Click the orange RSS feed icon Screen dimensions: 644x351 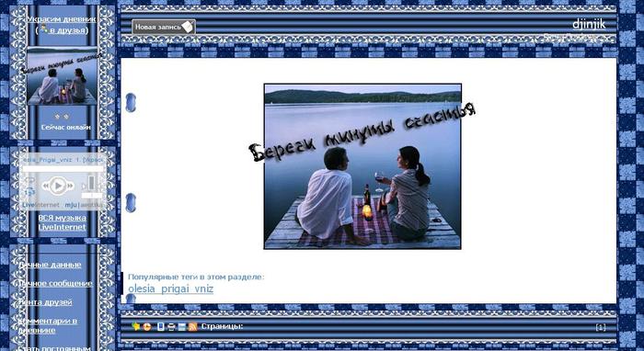point(192,327)
